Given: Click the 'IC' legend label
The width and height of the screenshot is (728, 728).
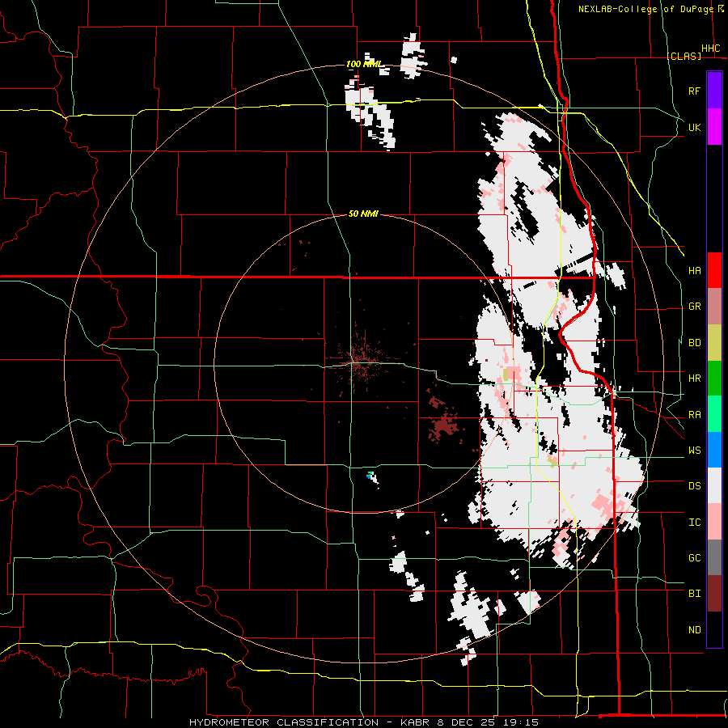Looking at the screenshot, I should (x=694, y=523).
